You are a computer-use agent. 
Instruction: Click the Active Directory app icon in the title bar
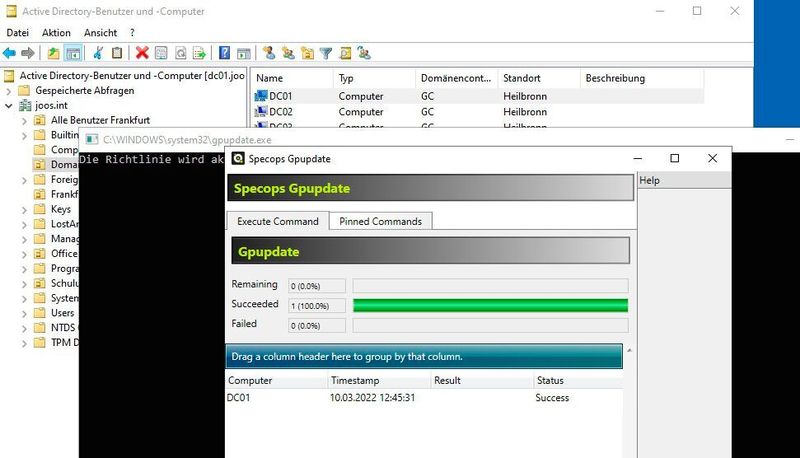tap(11, 11)
